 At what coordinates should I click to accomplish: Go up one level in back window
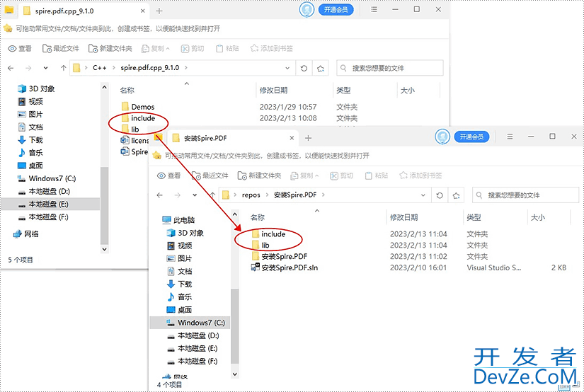pos(63,68)
